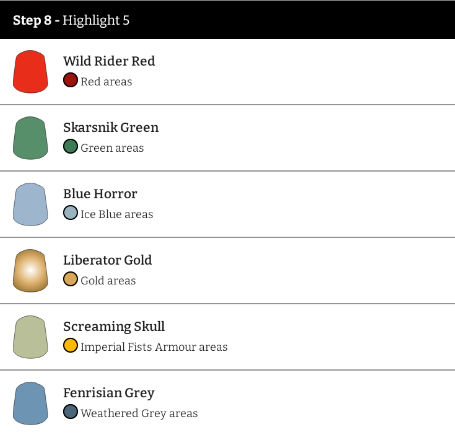Viewport: 455px width, 433px height.
Task: Click the Step 8 - Highlight 5 header
Action: pos(227,20)
